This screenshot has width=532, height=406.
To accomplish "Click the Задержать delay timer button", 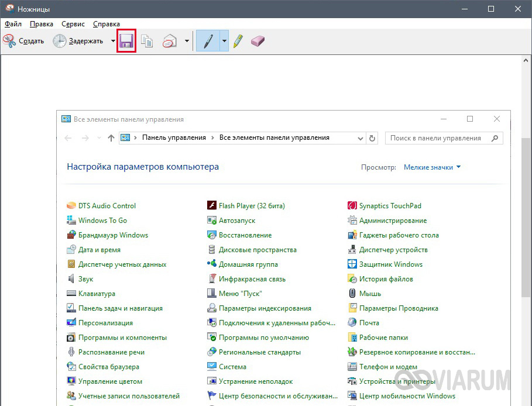I will (78, 41).
